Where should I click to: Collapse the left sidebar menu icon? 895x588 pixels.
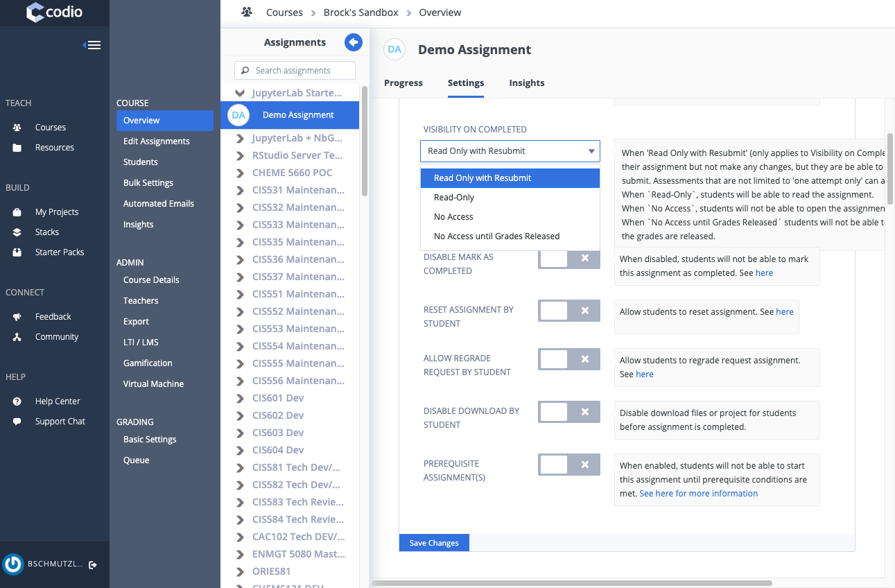pos(92,45)
